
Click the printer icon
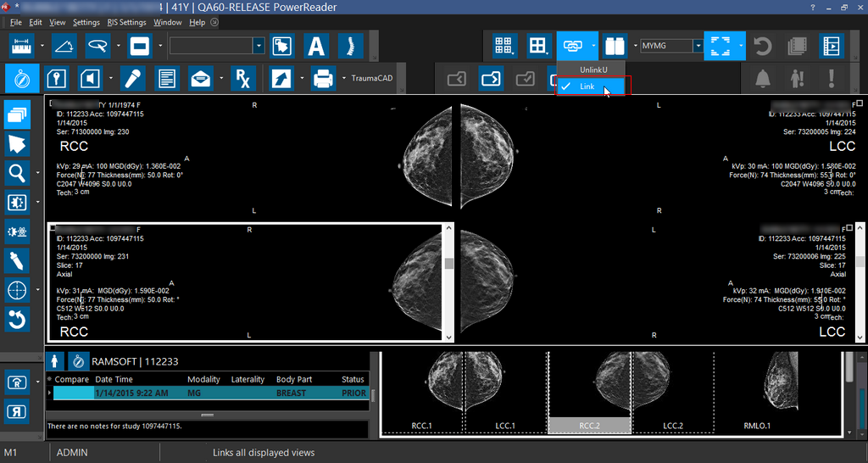coord(324,79)
